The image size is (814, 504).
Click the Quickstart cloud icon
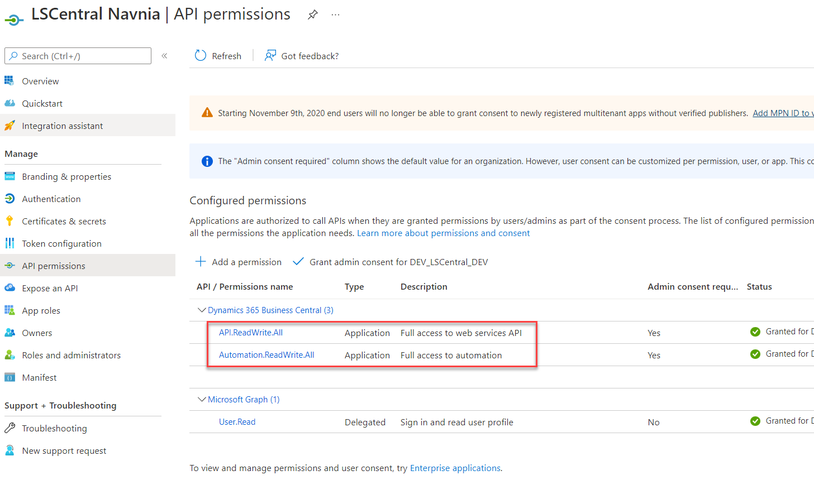point(10,103)
